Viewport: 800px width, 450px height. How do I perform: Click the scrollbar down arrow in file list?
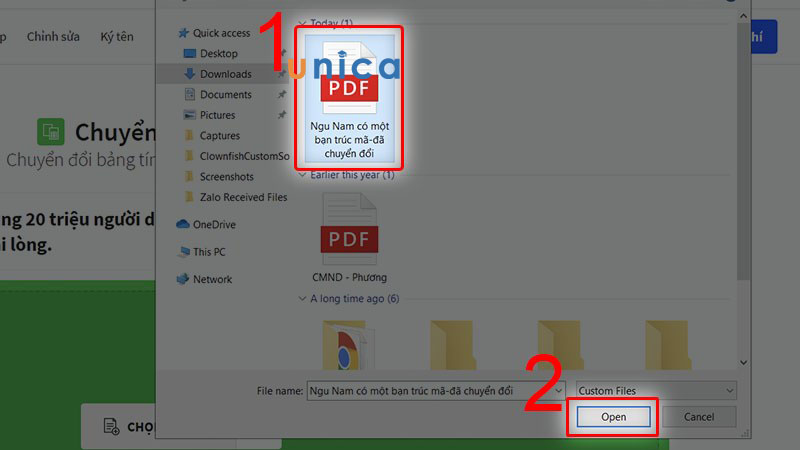click(743, 363)
